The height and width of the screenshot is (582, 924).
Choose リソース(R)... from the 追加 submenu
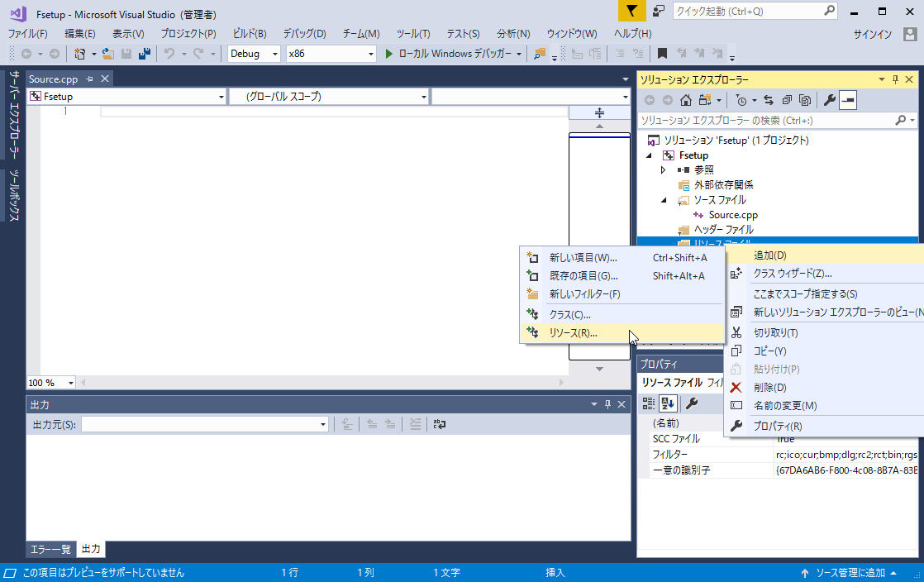pos(622,333)
